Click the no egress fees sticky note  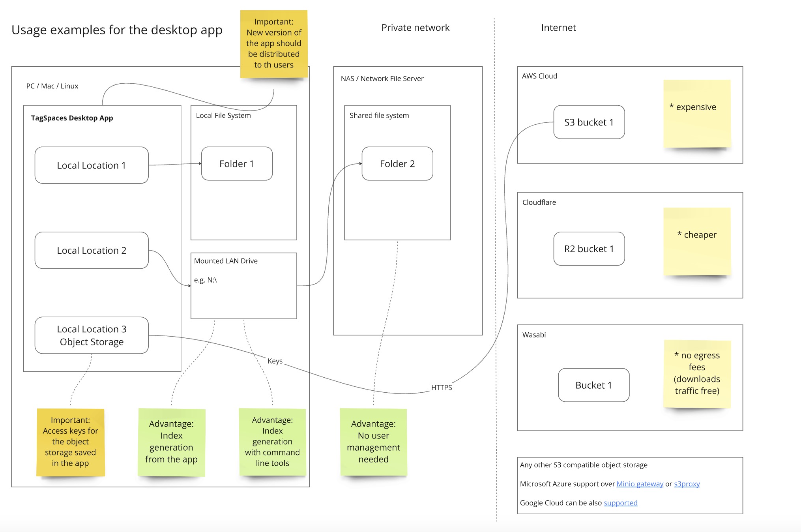coord(697,373)
